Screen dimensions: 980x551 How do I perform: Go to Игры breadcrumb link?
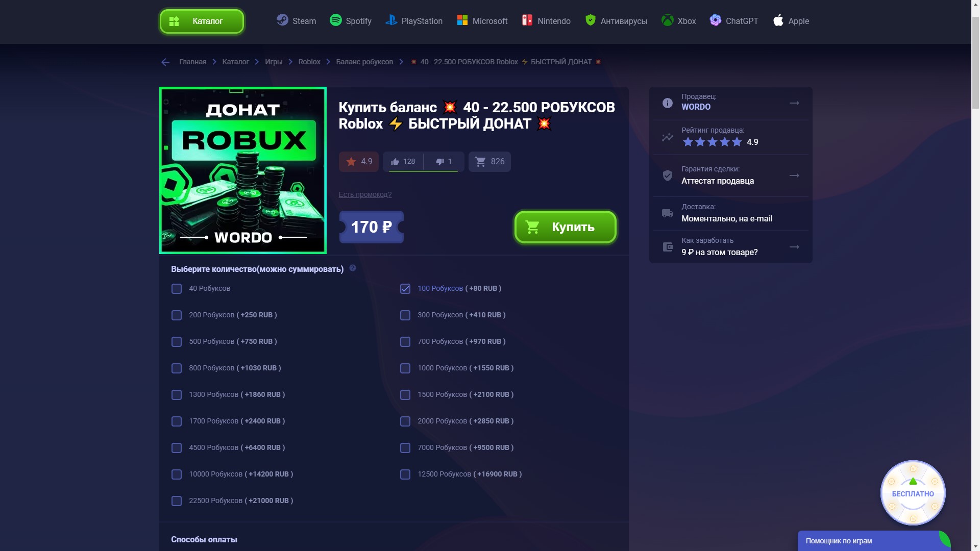tap(274, 62)
